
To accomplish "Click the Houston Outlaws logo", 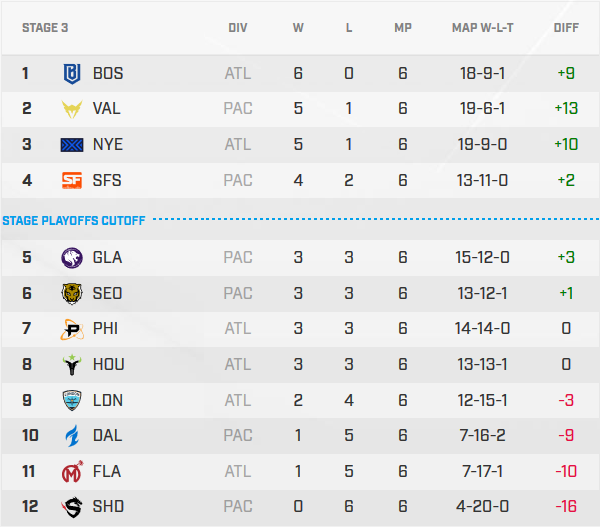I will [x=72, y=365].
